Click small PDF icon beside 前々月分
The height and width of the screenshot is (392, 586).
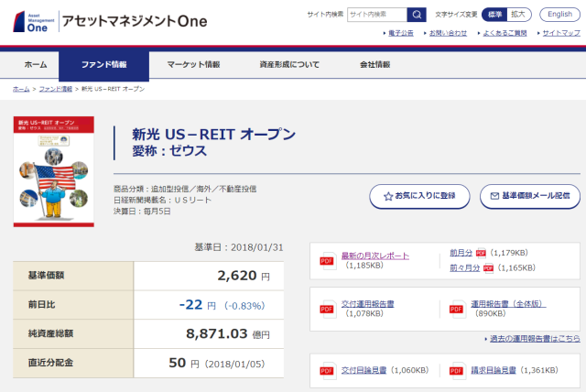coord(488,268)
